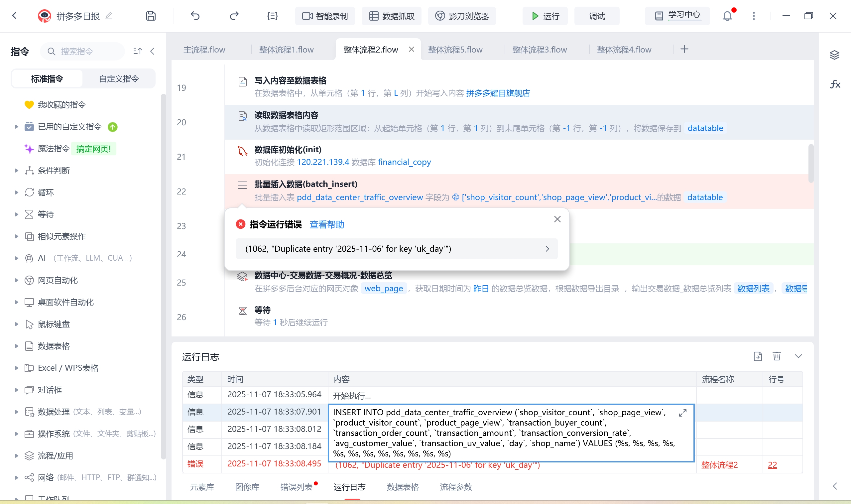Open 整体流程1.flow tab
Image resolution: width=851 pixels, height=504 pixels.
(286, 50)
